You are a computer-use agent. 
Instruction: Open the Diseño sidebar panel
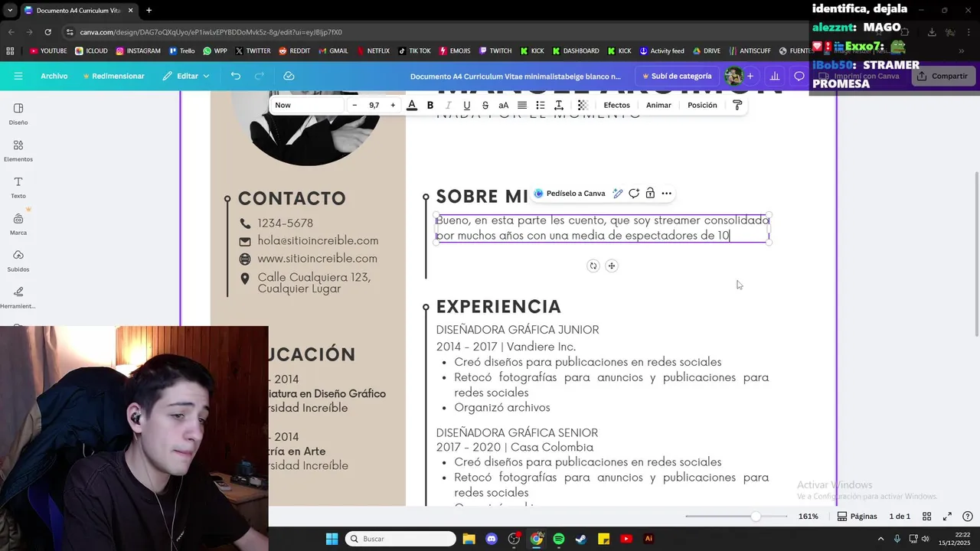(18, 113)
